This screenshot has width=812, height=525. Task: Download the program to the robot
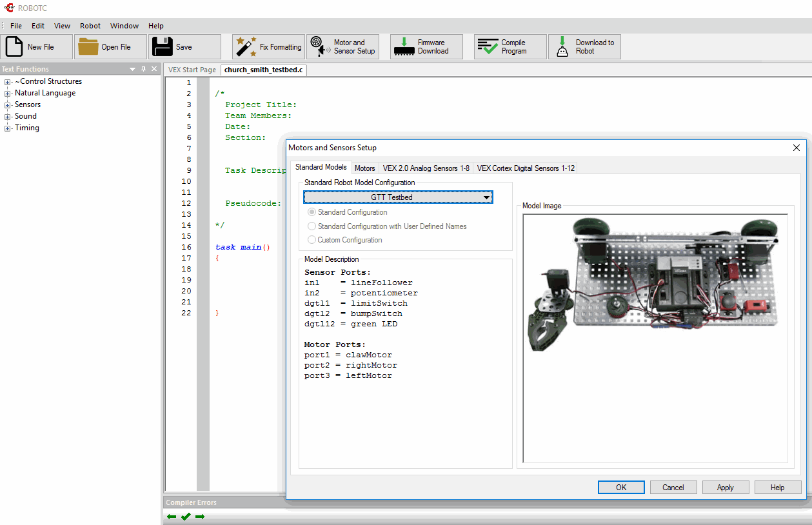[584, 47]
